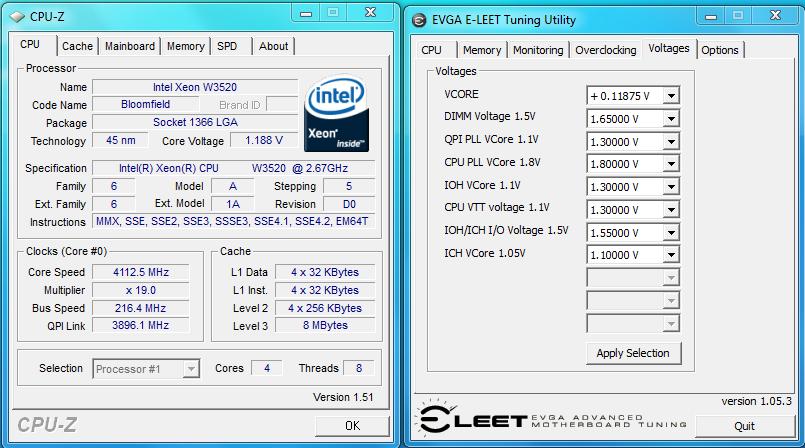Click the E-LEET version 1.05.3 text

pyautogui.click(x=756, y=401)
